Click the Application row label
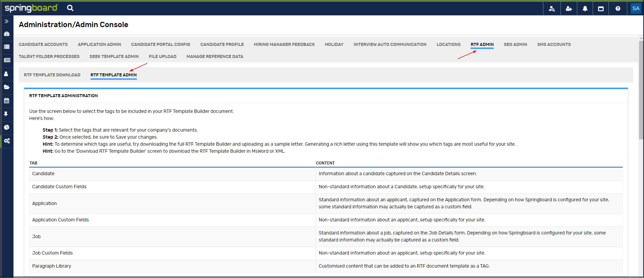This screenshot has width=644, height=278. pos(45,203)
